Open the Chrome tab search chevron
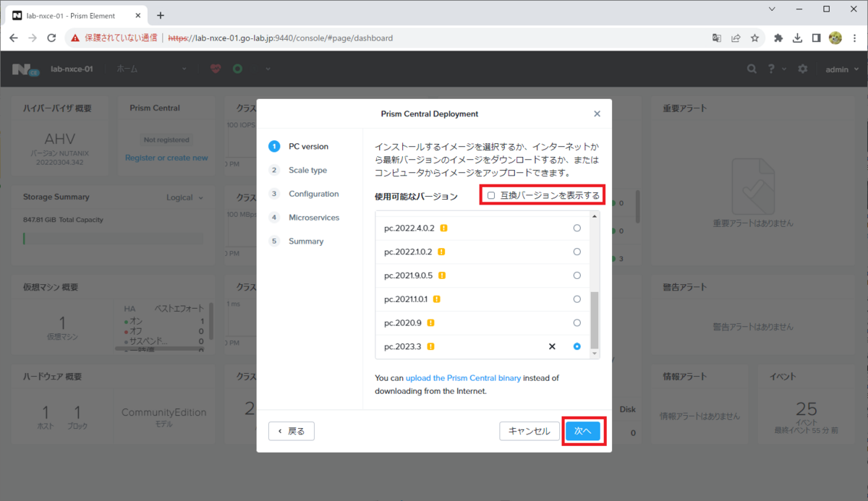The width and height of the screenshot is (868, 501). pos(770,9)
